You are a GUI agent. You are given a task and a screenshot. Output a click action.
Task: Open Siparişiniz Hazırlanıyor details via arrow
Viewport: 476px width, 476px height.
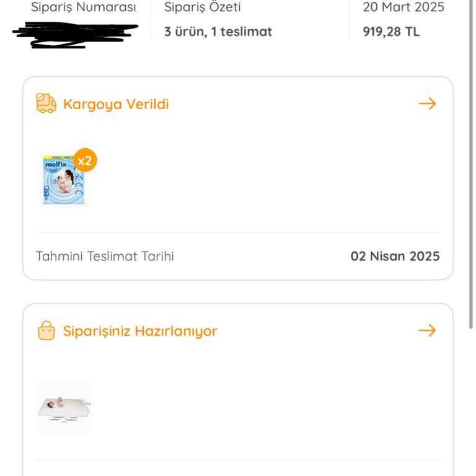tap(427, 330)
